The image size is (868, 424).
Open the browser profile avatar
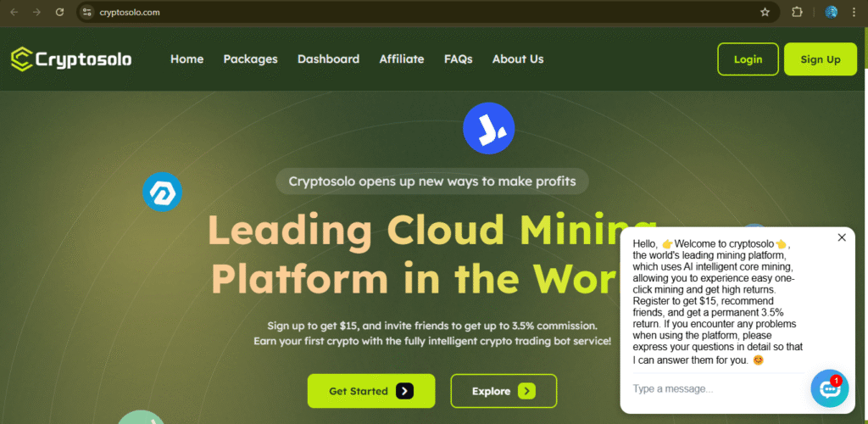(831, 12)
